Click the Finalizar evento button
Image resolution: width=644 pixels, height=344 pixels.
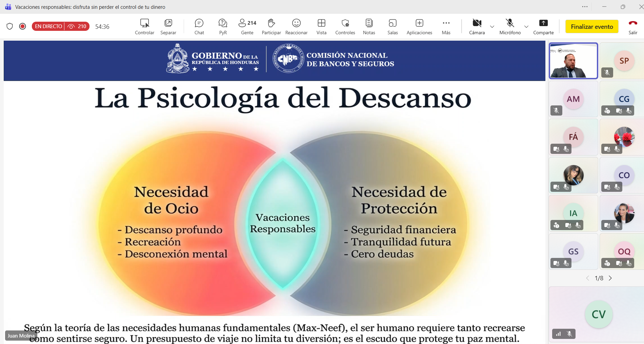click(x=592, y=26)
